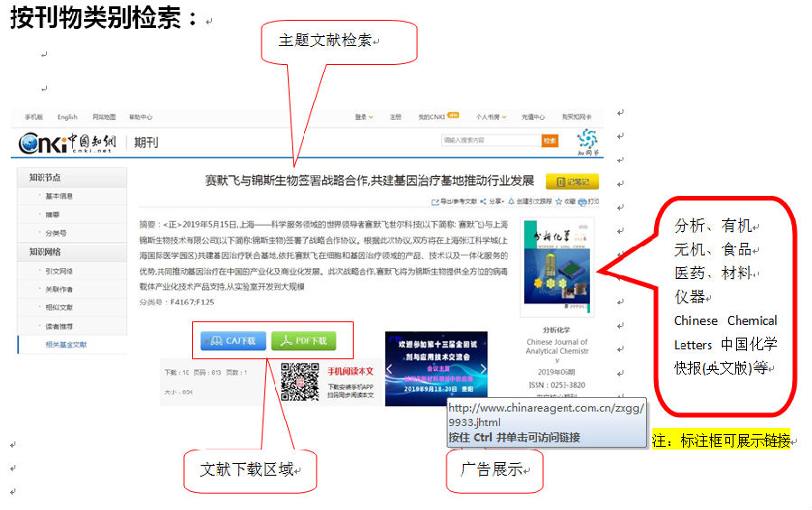
Task: Click the 打印 print icon
Action: pos(588,202)
